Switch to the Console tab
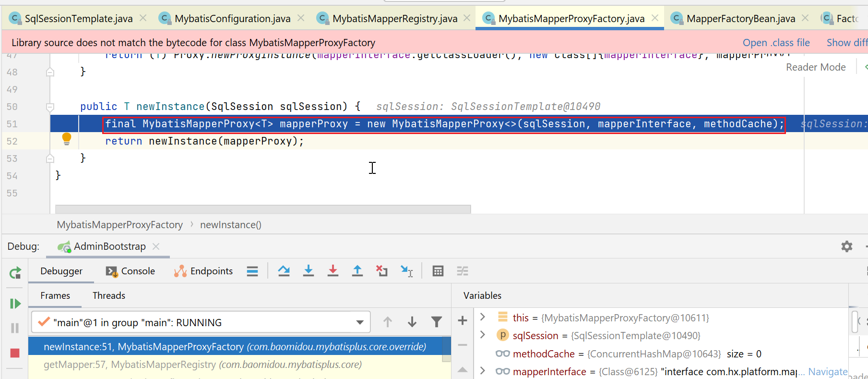This screenshot has width=868, height=379. point(131,271)
